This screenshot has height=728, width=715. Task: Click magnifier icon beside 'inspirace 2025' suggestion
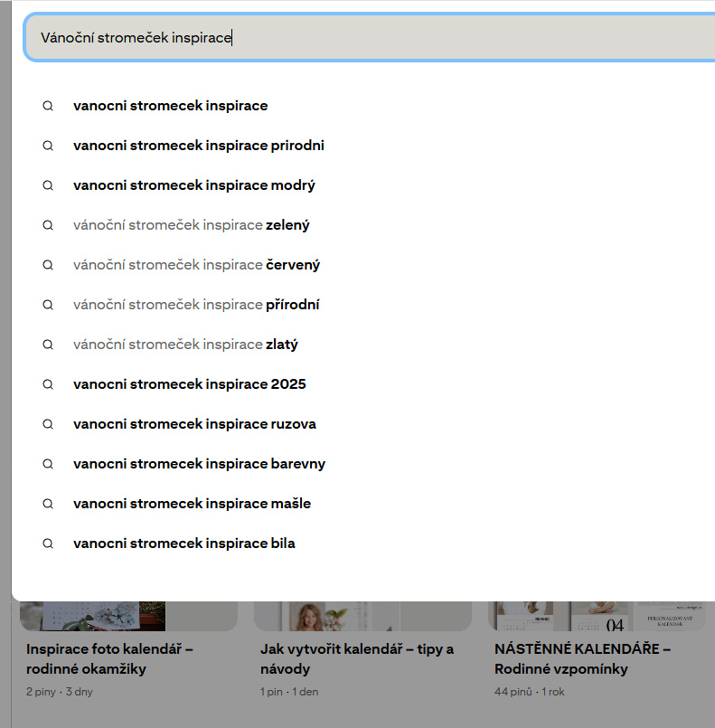pyautogui.click(x=49, y=384)
